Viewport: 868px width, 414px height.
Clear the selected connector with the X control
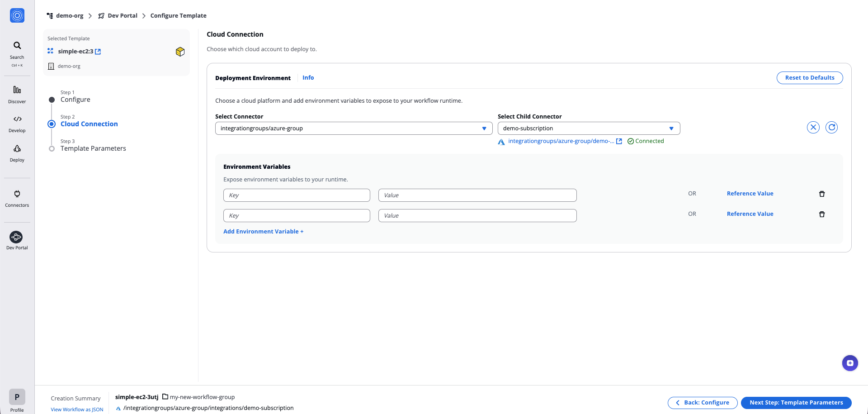pyautogui.click(x=813, y=127)
